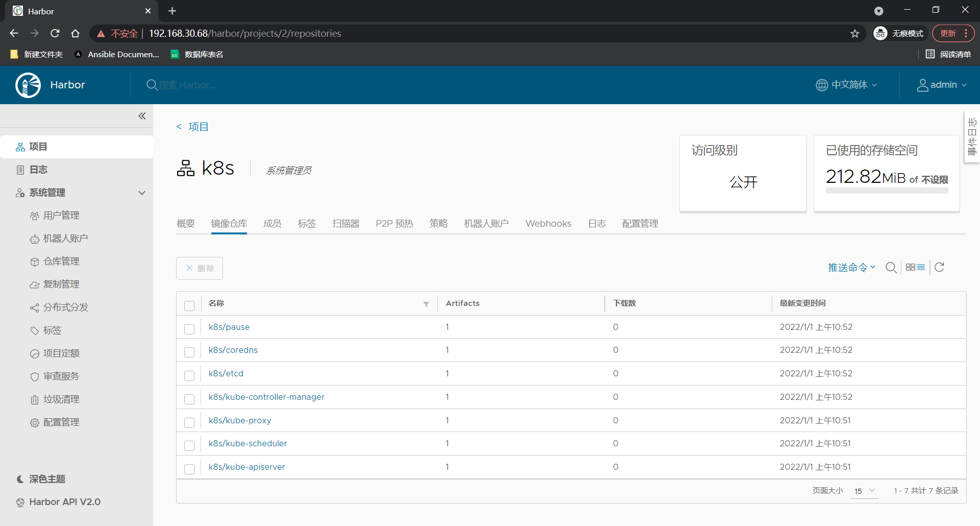
Task: Go back to 项目 breadcrumb link
Action: coord(198,127)
